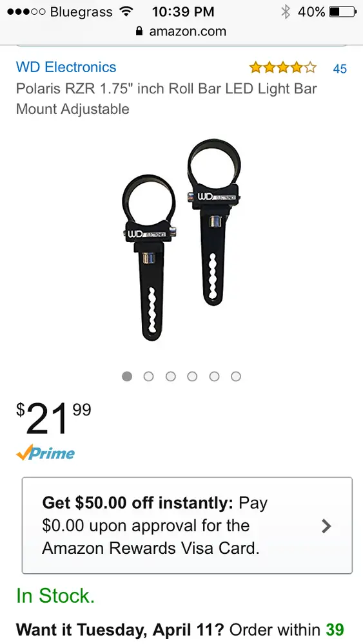Tap the padlock icon beside amazon.com

tap(140, 31)
